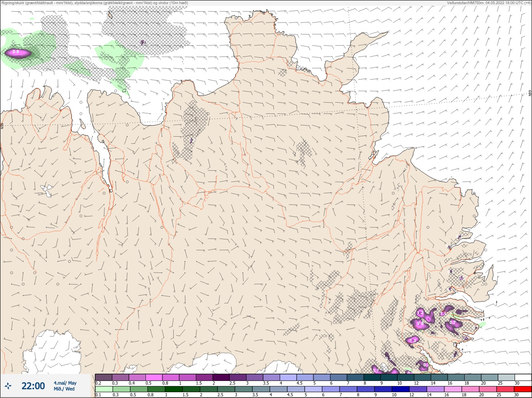Select top legend dark purple swatch between 2 and 2.5
This screenshot has height=398, width=532.
pyautogui.click(x=221, y=377)
